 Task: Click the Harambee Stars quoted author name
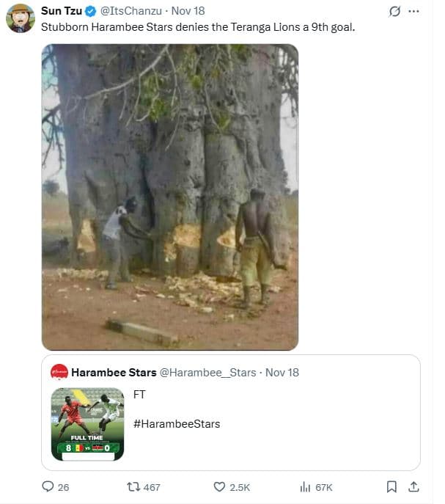[x=114, y=372]
